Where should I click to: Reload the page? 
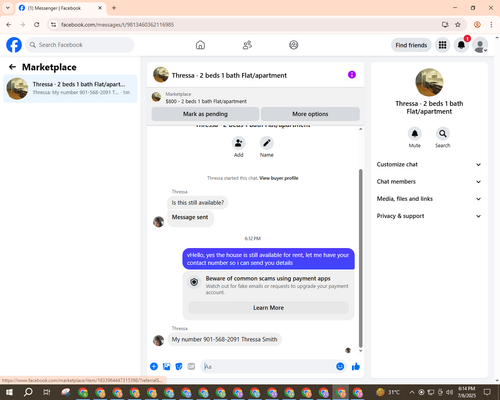(x=37, y=25)
